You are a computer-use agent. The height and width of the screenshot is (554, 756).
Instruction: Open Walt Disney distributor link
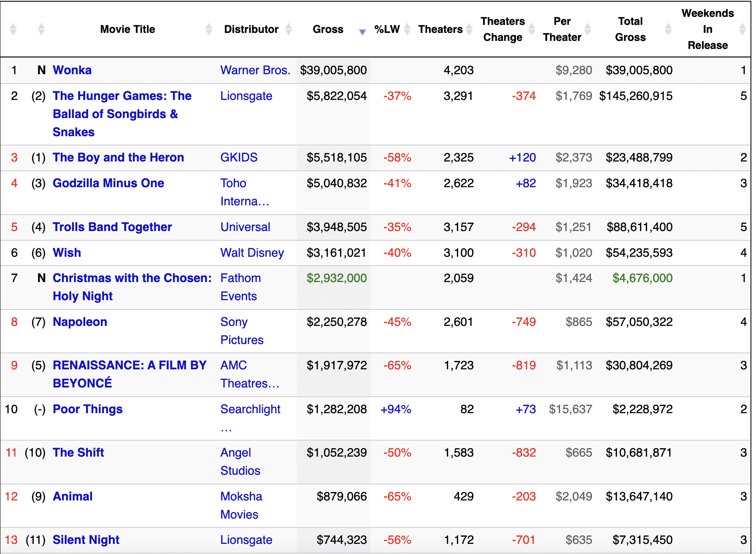tap(252, 253)
